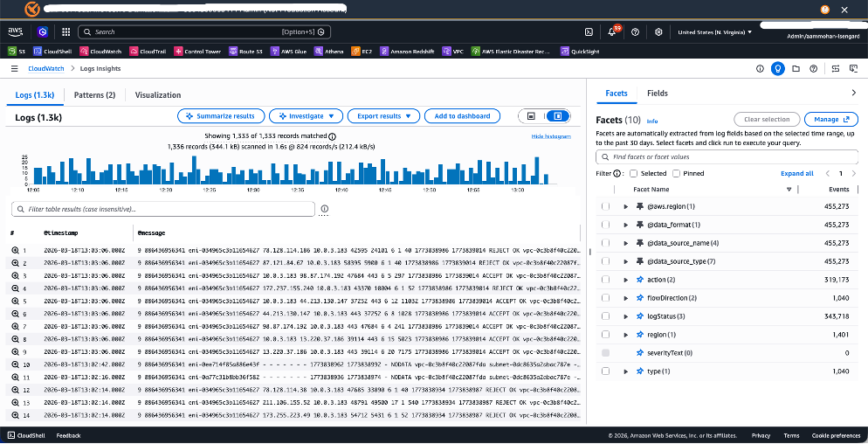
Task: Open the AWS home logo
Action: pyautogui.click(x=15, y=32)
